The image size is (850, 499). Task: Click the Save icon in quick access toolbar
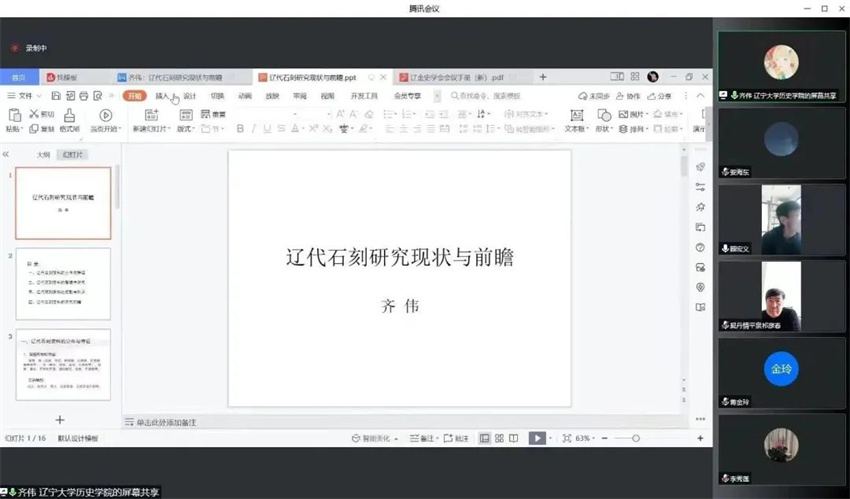[56, 96]
